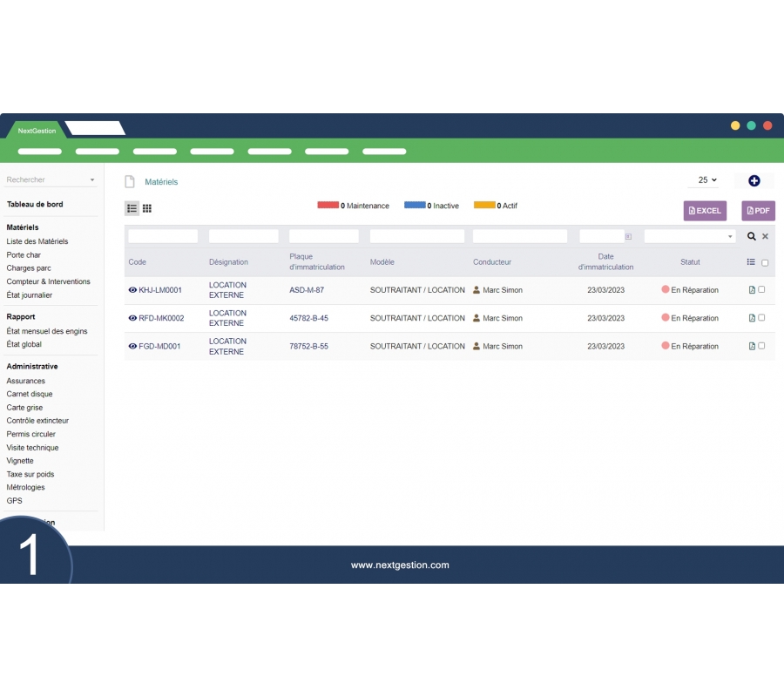Click the blue plus add icon

coord(754,180)
